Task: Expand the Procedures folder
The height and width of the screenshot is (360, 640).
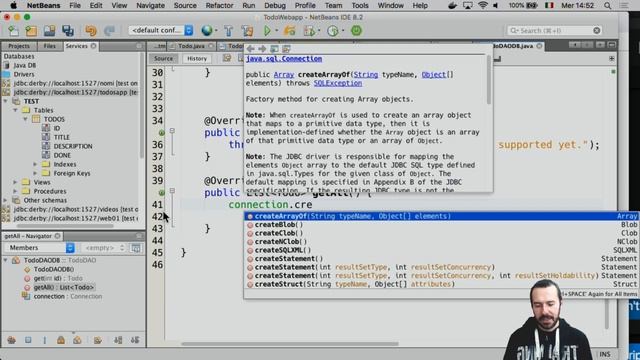Action: [15, 191]
